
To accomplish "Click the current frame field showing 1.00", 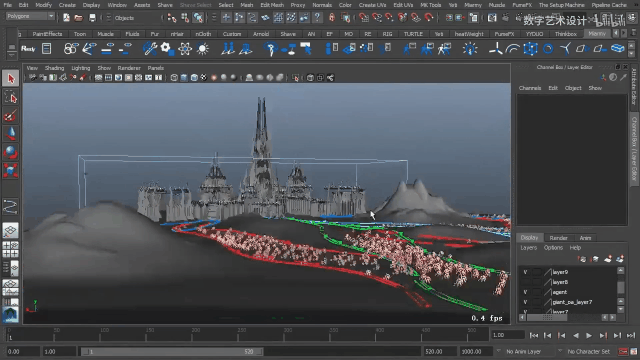I will click(507, 335).
